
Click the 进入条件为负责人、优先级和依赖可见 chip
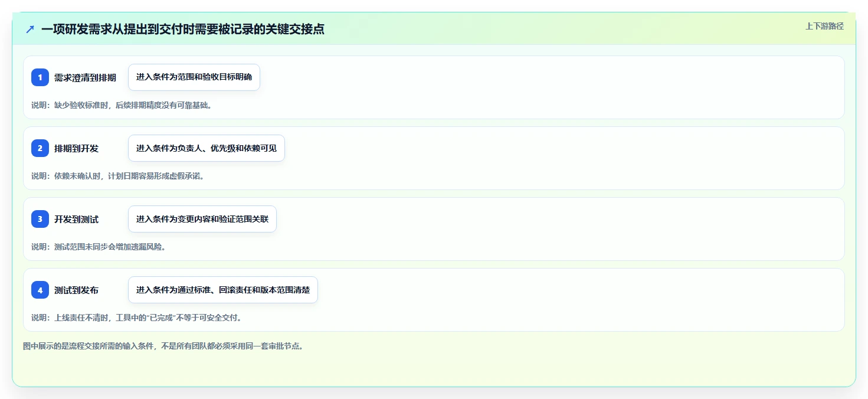pyautogui.click(x=207, y=148)
